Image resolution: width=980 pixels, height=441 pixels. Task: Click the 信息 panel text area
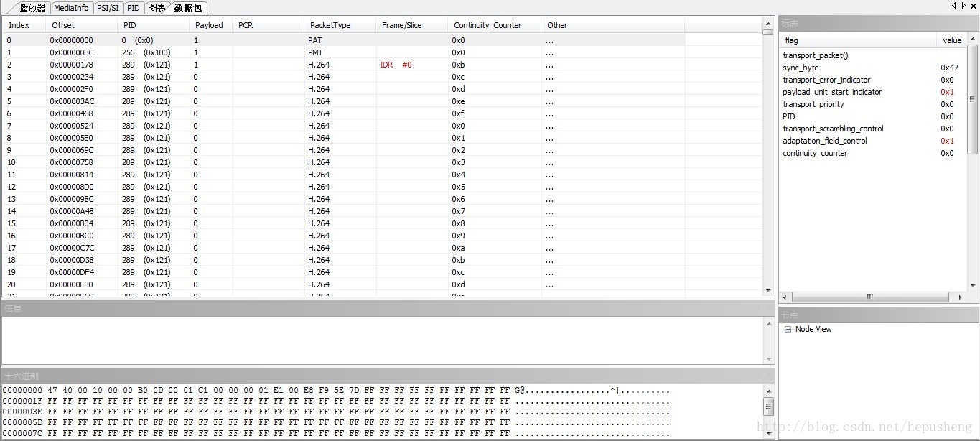click(x=383, y=340)
